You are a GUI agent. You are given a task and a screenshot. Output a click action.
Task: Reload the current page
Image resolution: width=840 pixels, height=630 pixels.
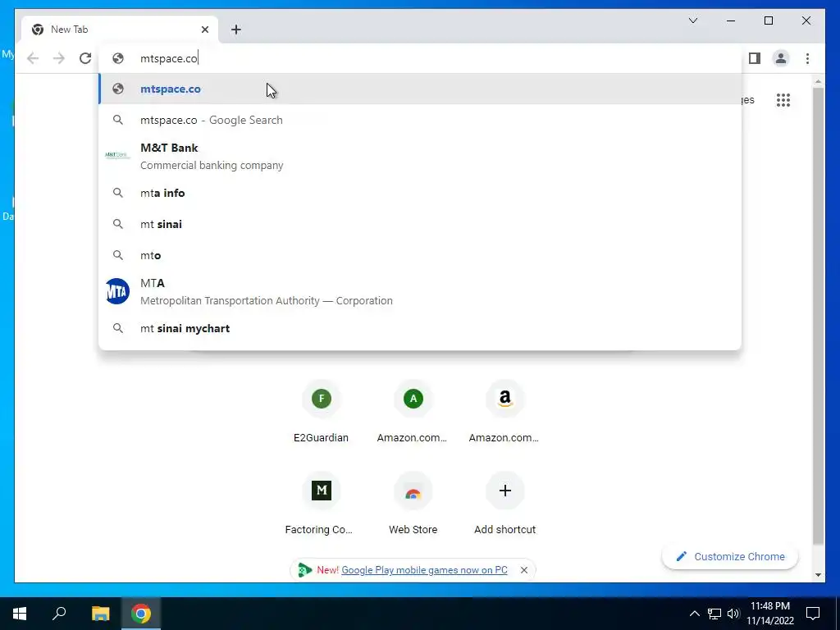(x=85, y=58)
